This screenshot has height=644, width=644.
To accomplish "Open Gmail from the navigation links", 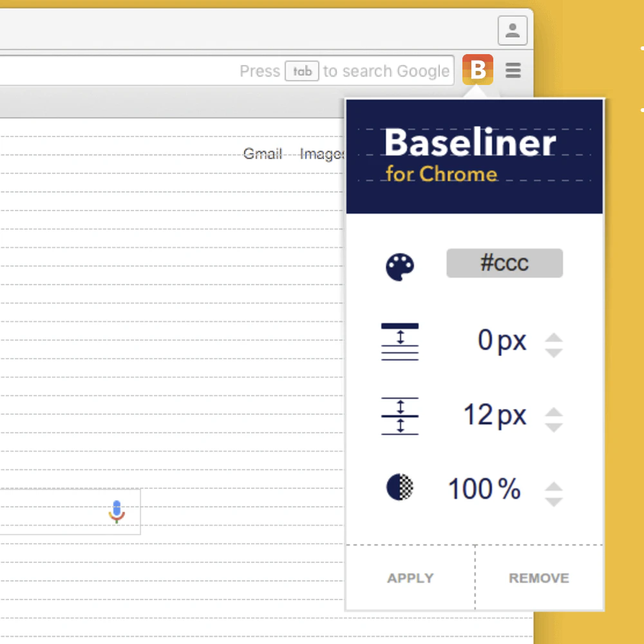I will 262,154.
